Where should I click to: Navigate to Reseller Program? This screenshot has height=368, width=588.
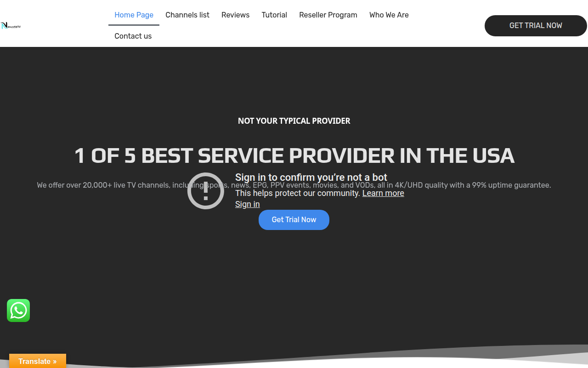click(328, 15)
